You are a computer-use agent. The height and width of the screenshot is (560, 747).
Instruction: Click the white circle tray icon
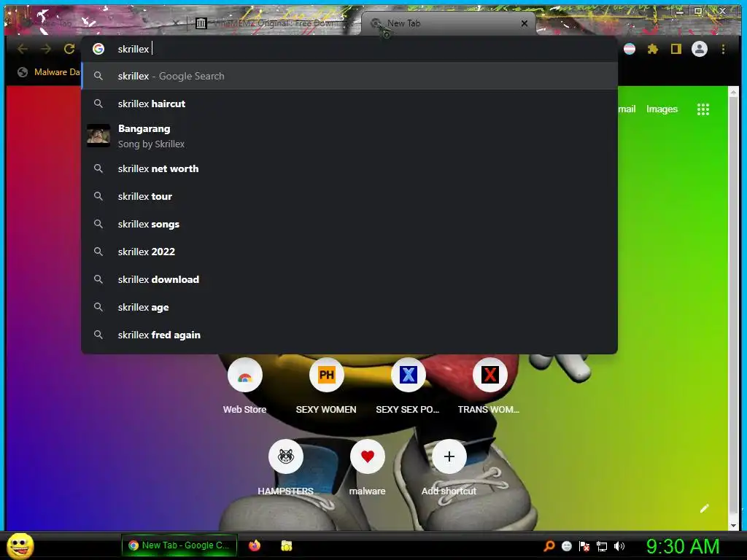pos(566,546)
